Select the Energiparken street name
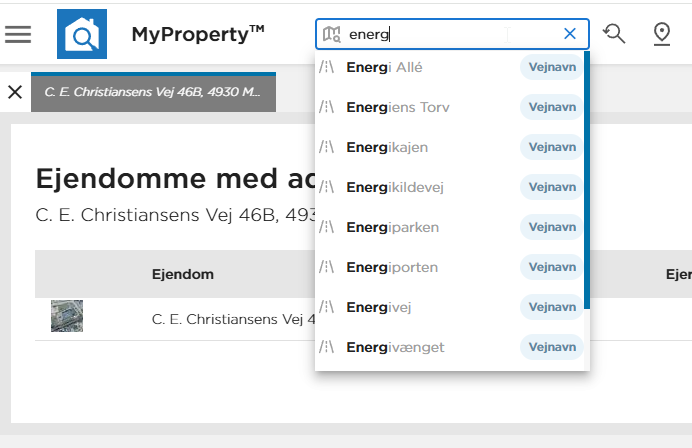Image resolution: width=692 pixels, height=448 pixels. tap(449, 227)
